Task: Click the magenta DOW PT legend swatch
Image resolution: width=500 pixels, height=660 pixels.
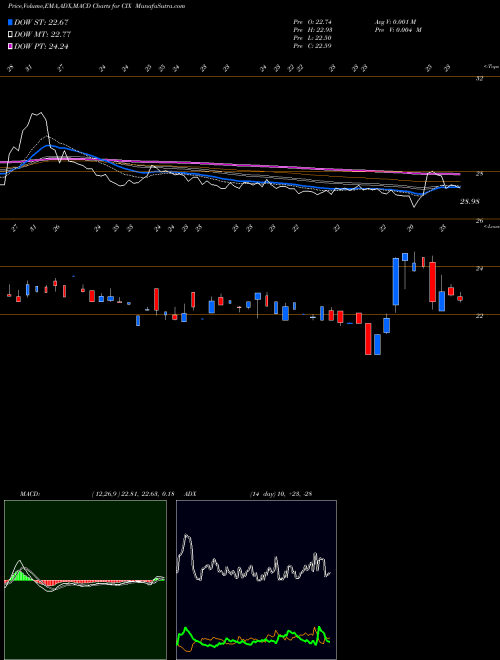Action: (10, 46)
